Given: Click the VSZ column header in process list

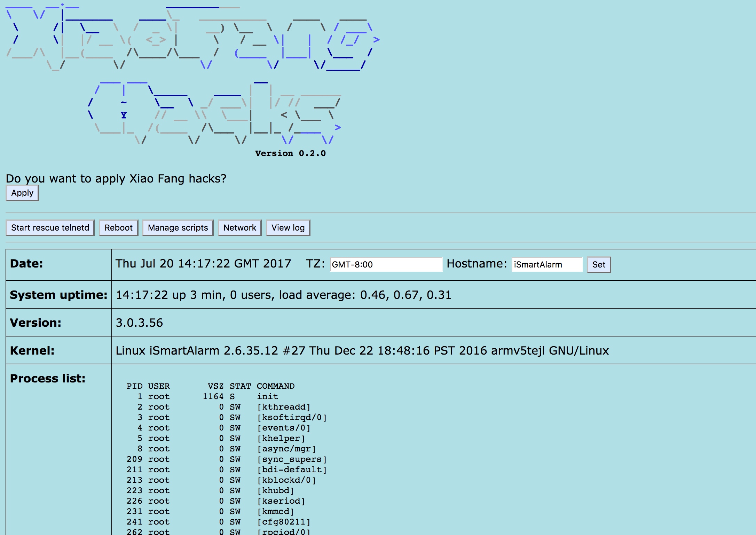Looking at the screenshot, I should coord(215,386).
